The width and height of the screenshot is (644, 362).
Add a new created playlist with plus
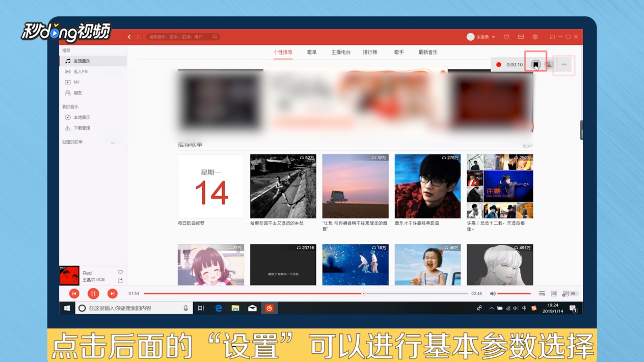point(113,142)
